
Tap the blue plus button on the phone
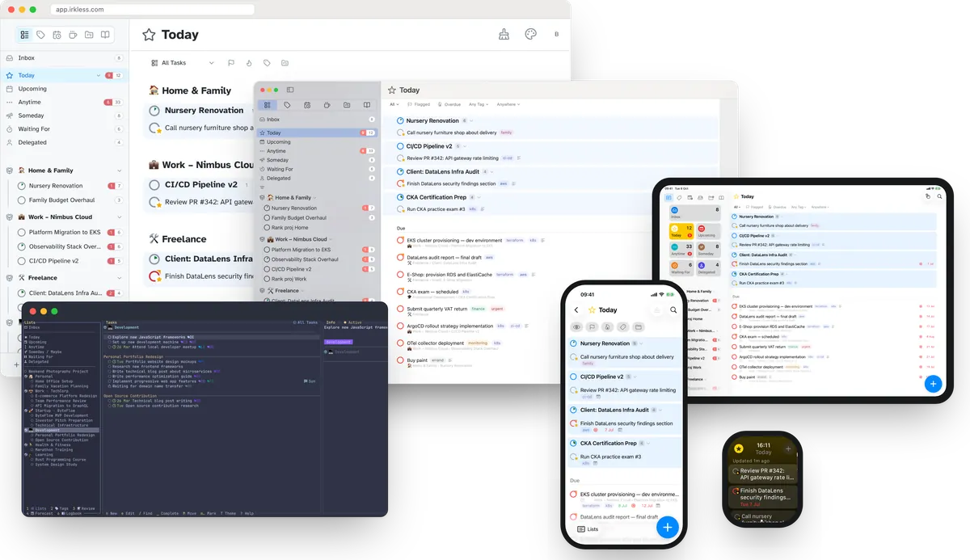point(667,528)
